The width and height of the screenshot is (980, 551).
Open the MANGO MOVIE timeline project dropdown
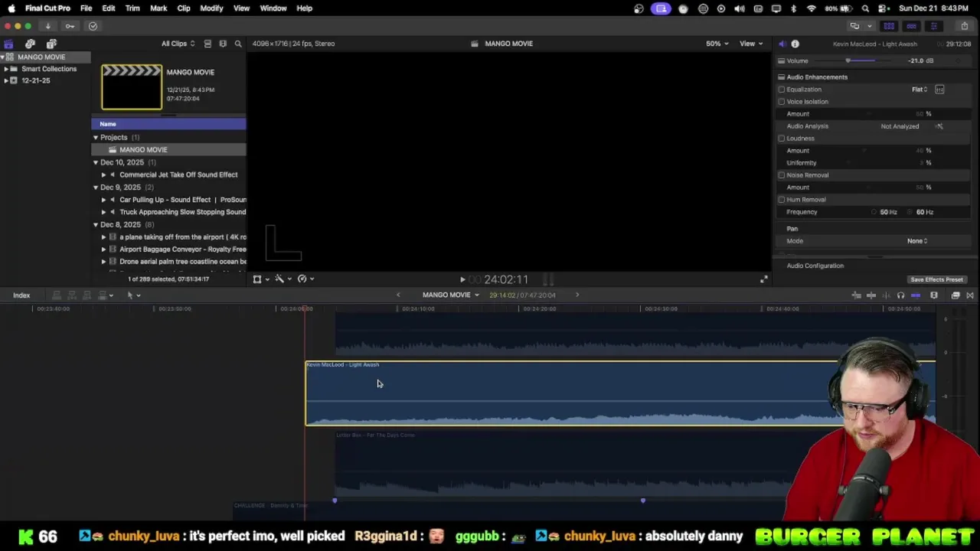(x=451, y=295)
